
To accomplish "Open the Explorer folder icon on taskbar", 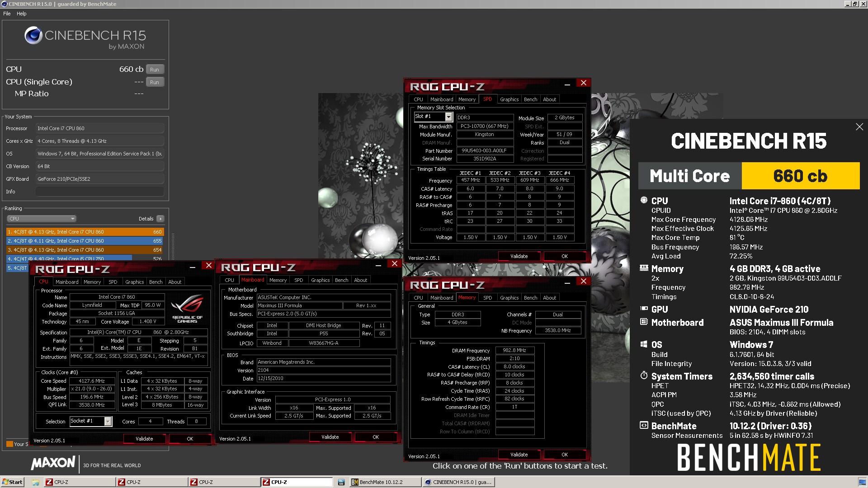I will tap(35, 482).
